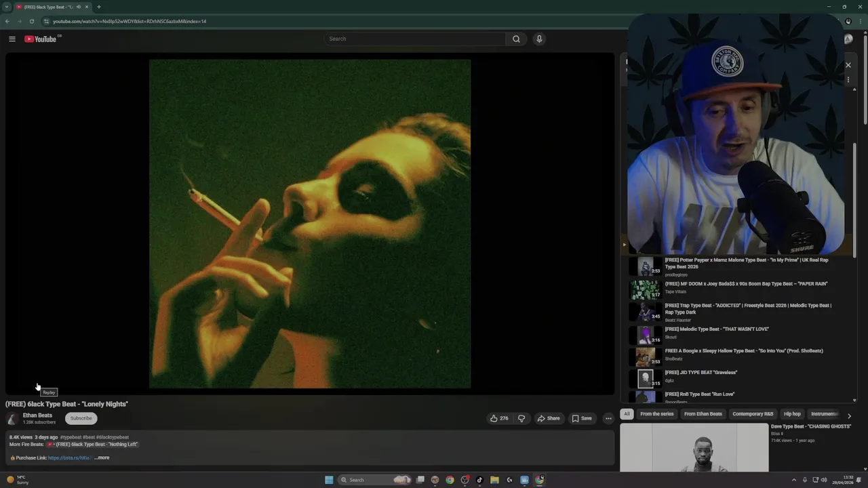This screenshot has height=488, width=868.
Task: Go back with the browser arrow
Action: pos(7,21)
